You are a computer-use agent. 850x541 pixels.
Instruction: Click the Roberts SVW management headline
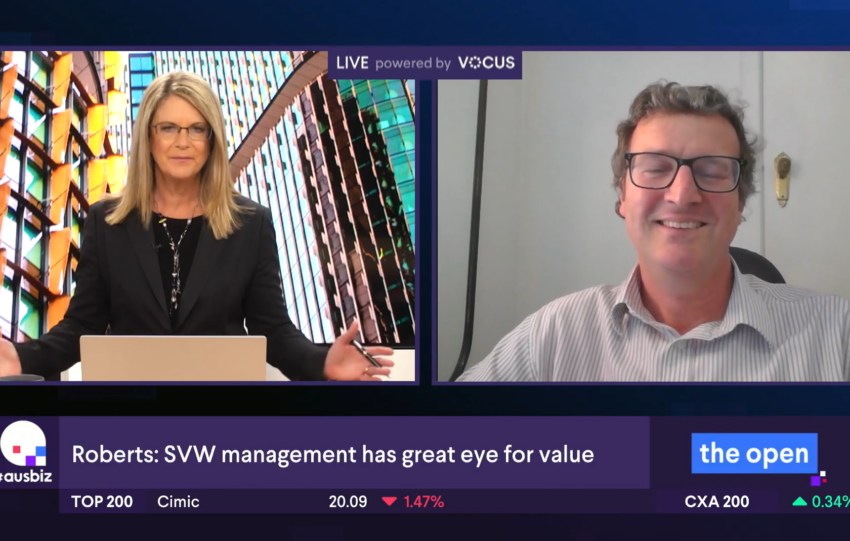(x=333, y=454)
